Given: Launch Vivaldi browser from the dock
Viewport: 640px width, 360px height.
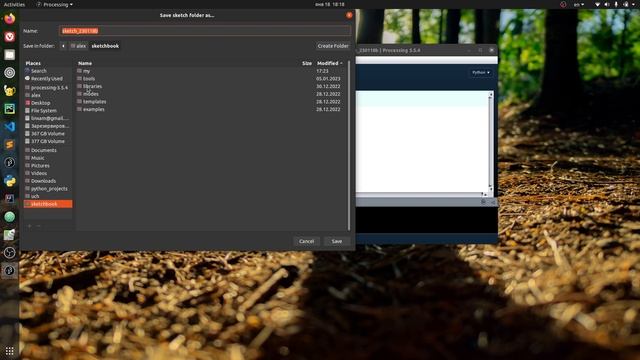Looking at the screenshot, I should pyautogui.click(x=9, y=37).
